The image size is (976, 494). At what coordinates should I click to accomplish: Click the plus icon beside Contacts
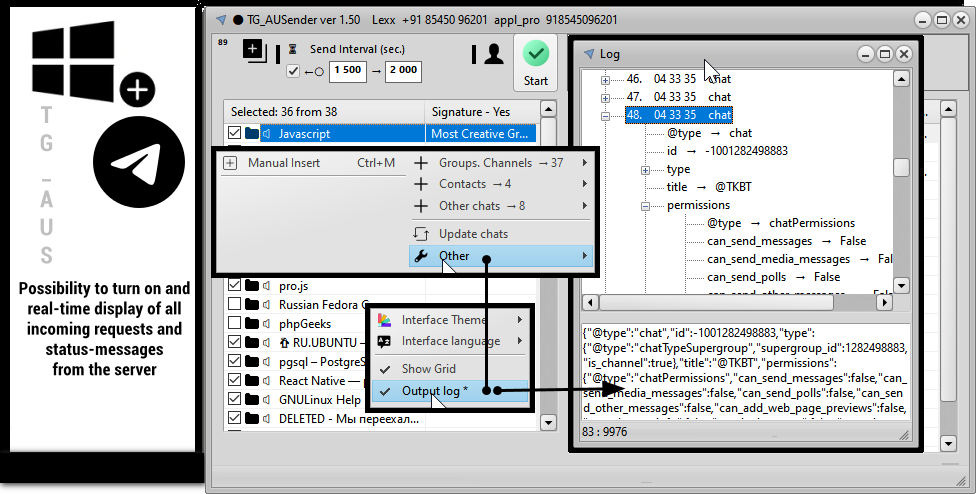pyautogui.click(x=421, y=184)
